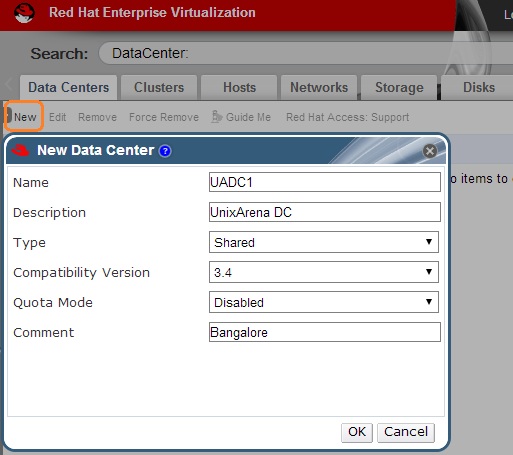The image size is (513, 455).
Task: Click the Comment field with Bangalore
Action: 325,332
